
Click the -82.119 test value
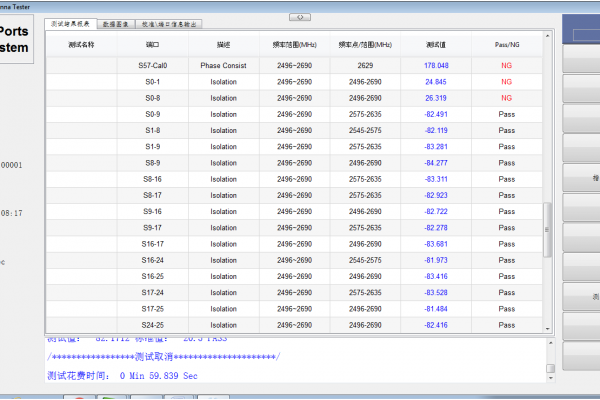436,131
